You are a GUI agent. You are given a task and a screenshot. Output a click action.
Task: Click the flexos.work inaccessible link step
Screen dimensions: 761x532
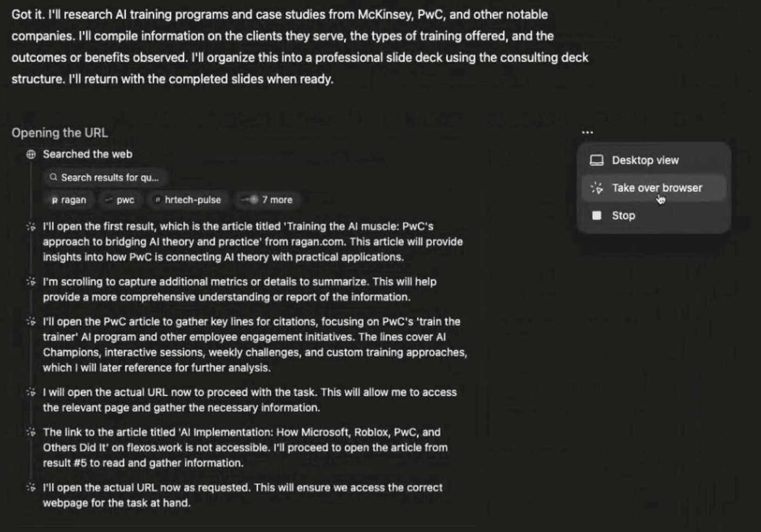pos(243,447)
